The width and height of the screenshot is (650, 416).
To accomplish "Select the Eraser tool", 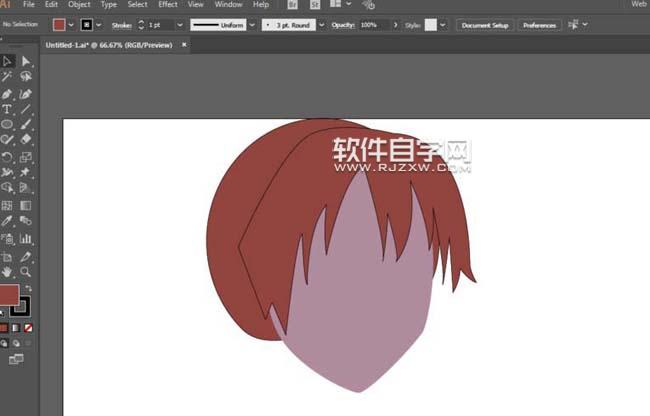I will 26,139.
